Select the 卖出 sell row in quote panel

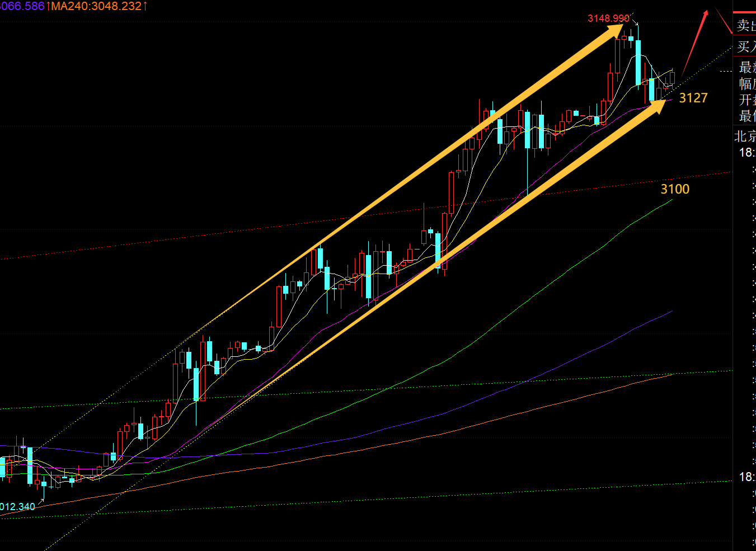pos(745,25)
